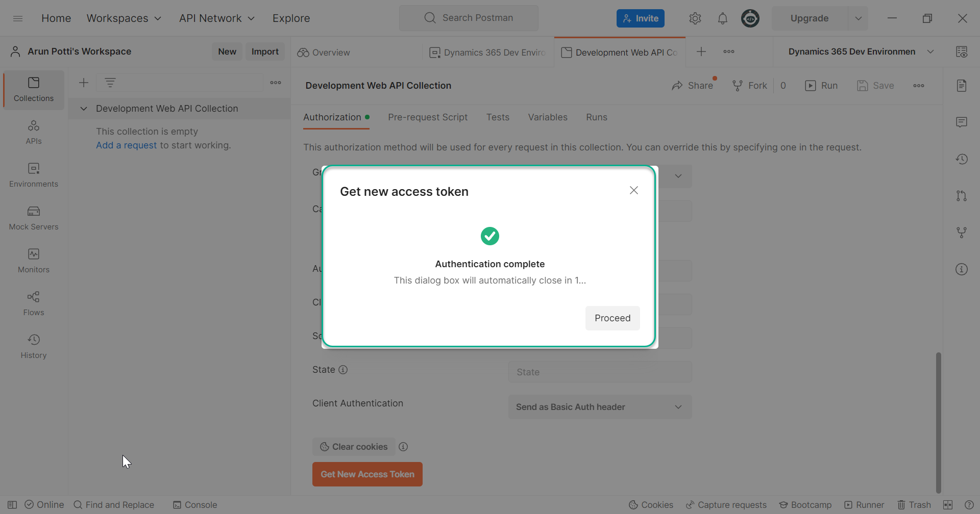The height and width of the screenshot is (514, 980).
Task: Open the Monitors panel
Action: click(x=33, y=260)
